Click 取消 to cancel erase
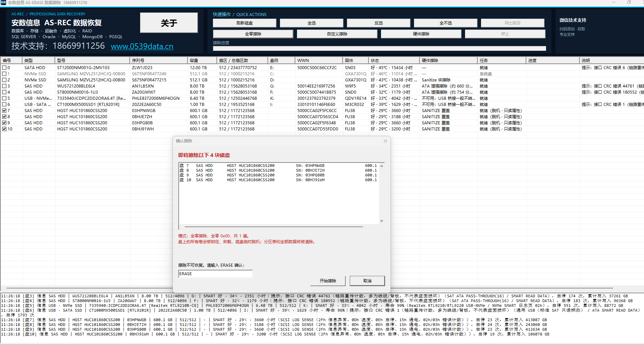The image size is (644, 345). (367, 281)
